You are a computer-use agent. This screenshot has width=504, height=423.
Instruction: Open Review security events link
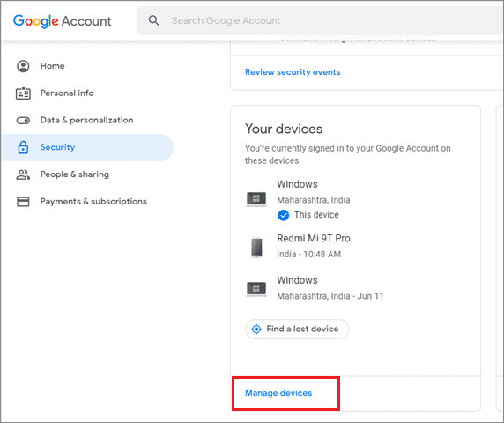pyautogui.click(x=293, y=72)
